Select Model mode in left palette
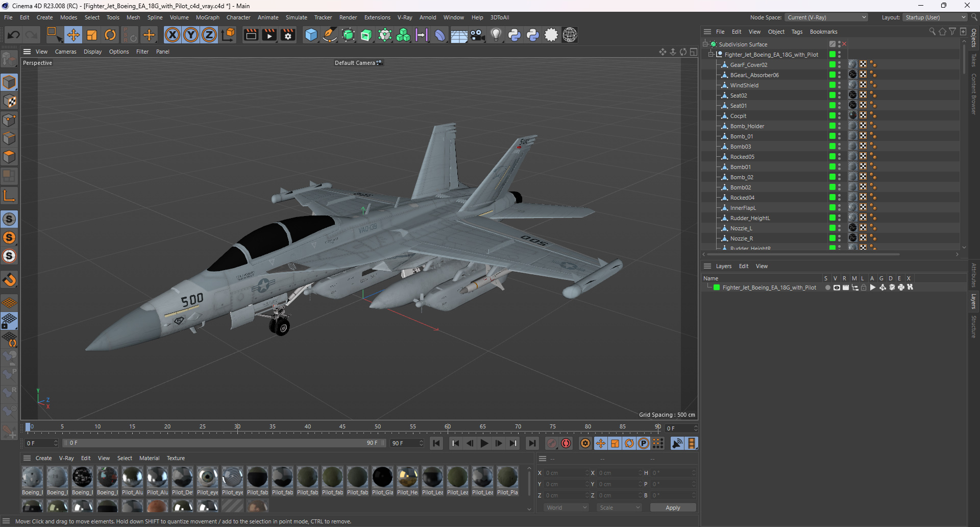Viewport: 980px width, 527px height. coord(9,83)
